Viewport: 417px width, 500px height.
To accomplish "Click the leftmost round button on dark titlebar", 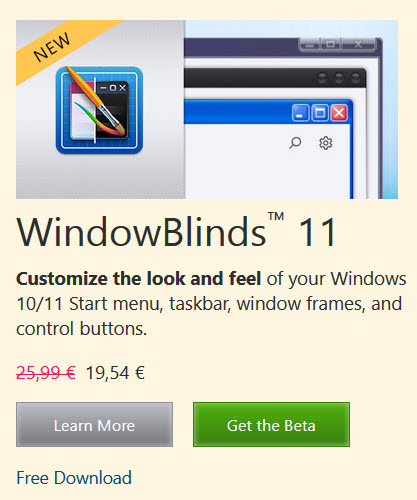I will tap(322, 77).
